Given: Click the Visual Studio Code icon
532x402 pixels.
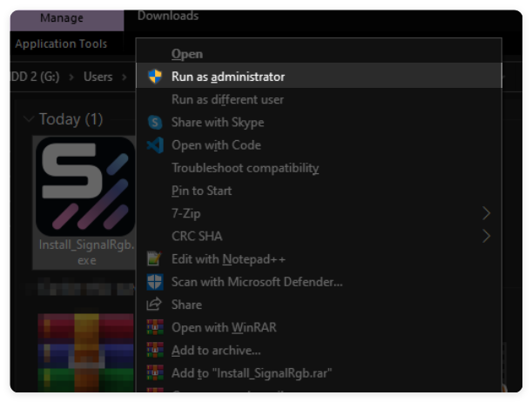Looking at the screenshot, I should pos(155,145).
